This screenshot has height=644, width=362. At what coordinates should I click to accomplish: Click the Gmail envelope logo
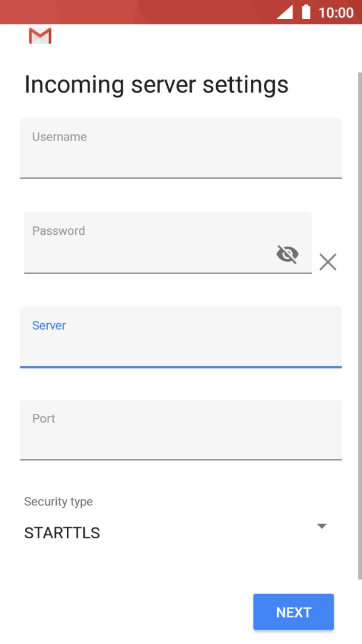[39, 36]
